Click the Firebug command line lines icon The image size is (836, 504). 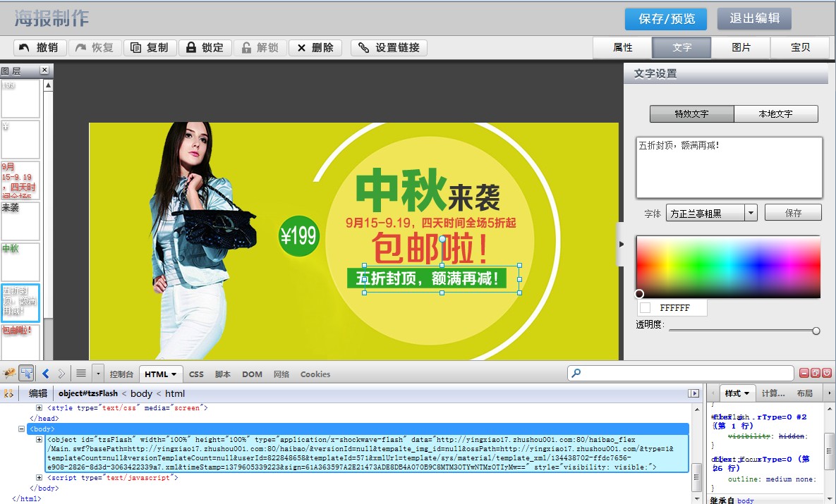tap(81, 374)
